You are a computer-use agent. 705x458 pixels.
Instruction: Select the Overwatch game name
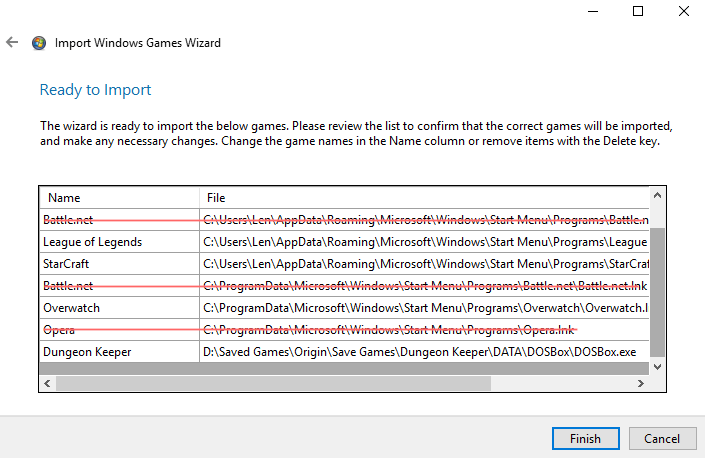coord(71,308)
